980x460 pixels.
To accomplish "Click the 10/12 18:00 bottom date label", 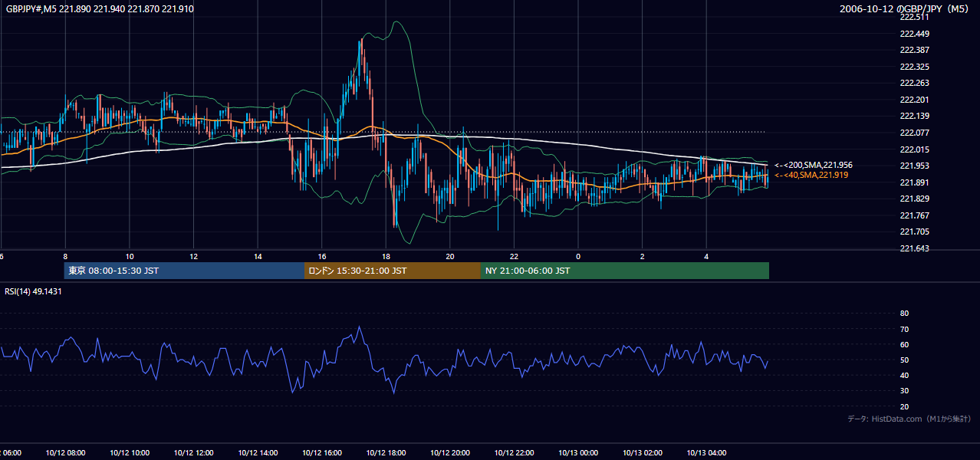I will coord(386,453).
